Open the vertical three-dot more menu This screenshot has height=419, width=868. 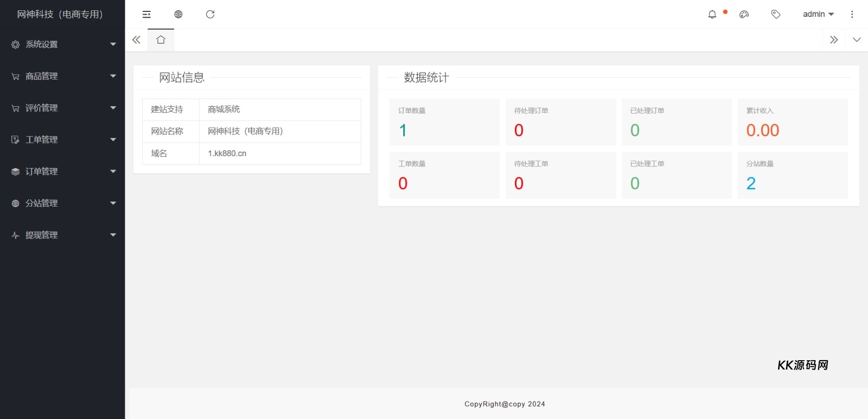(852, 14)
